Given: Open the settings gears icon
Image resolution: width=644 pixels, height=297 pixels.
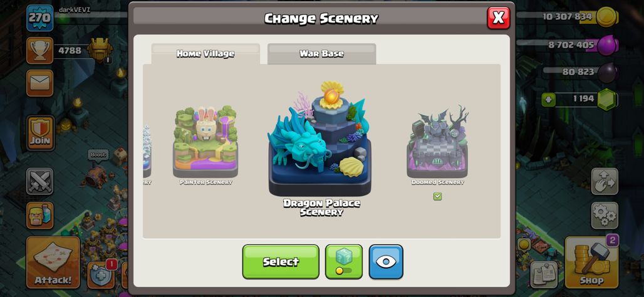Looking at the screenshot, I should pyautogui.click(x=605, y=216).
